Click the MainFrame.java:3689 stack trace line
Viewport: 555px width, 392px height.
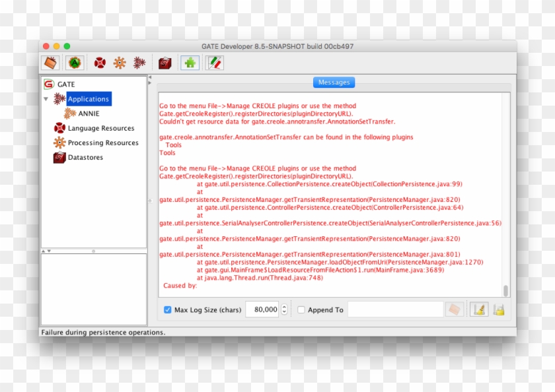pos(320,270)
